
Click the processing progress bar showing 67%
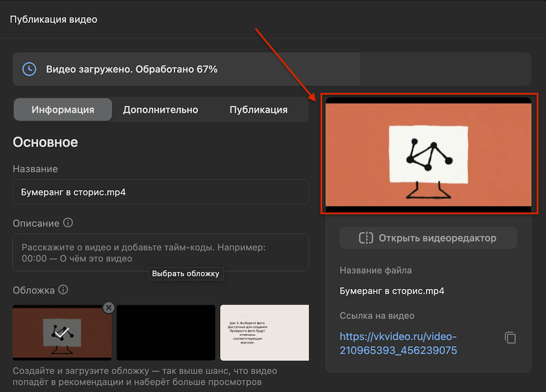click(271, 69)
